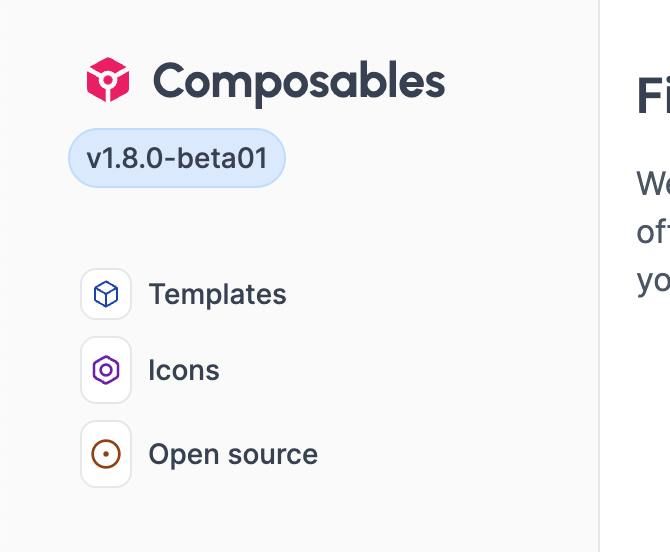Click the paragraph line starting with "yo"
This screenshot has height=552, width=670.
(x=653, y=280)
